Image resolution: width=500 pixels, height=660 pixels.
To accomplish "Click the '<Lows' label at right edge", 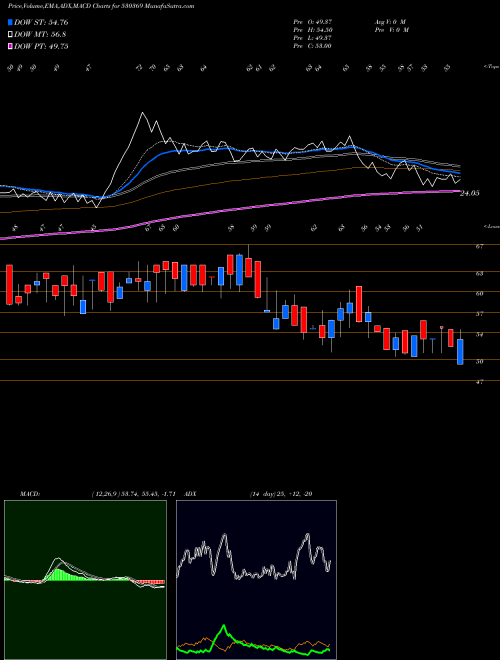I will click(x=491, y=226).
